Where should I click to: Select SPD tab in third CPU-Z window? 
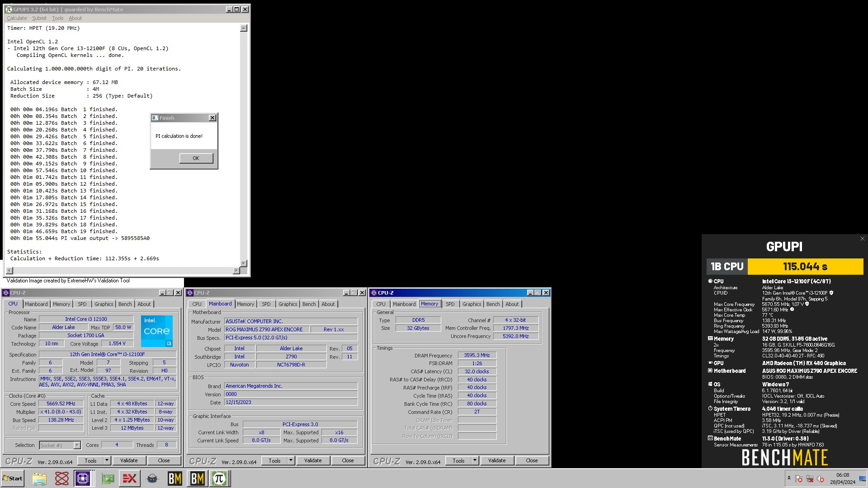coord(450,304)
